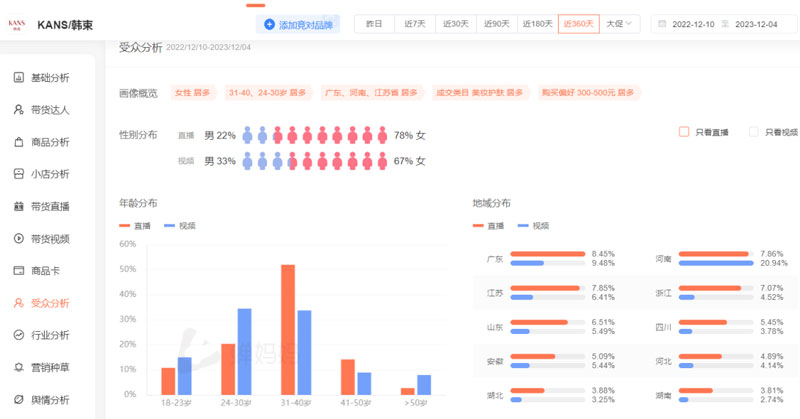This screenshot has height=419, width=800.
Task: Click the 31-40岁 orange 直播 bar
Action: [288, 329]
